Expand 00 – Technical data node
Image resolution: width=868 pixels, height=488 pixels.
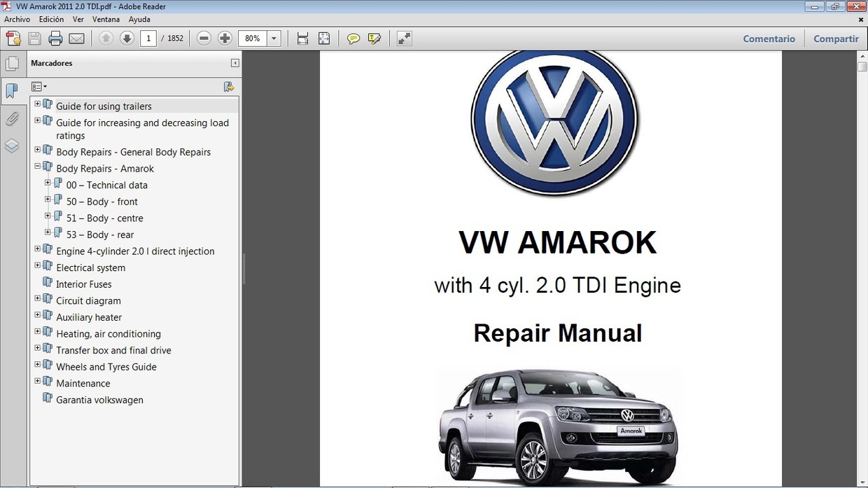coord(48,183)
